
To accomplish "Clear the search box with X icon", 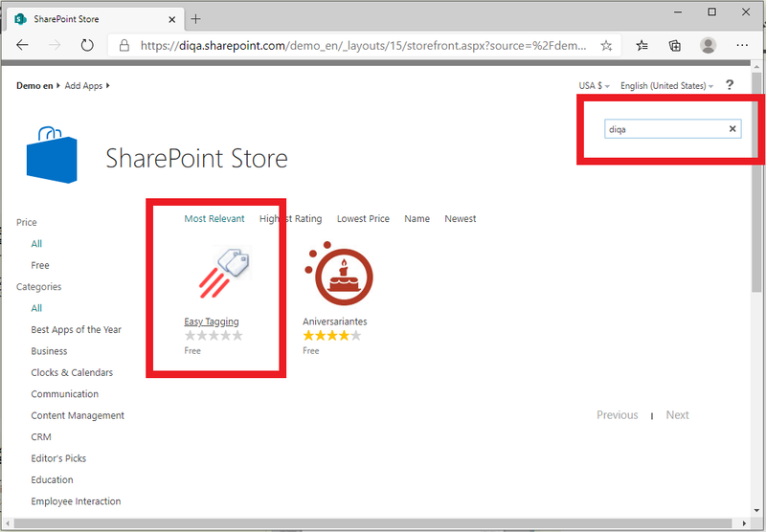I will (x=732, y=129).
